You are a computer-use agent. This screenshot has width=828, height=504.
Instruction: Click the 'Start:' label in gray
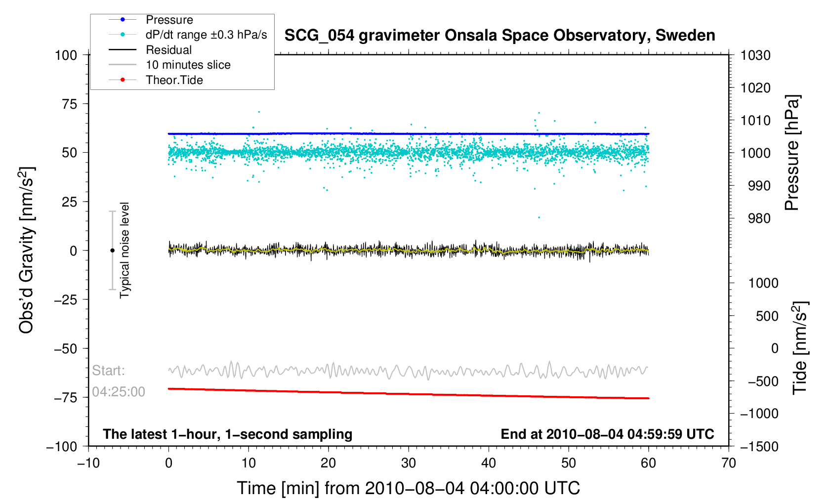(x=108, y=371)
